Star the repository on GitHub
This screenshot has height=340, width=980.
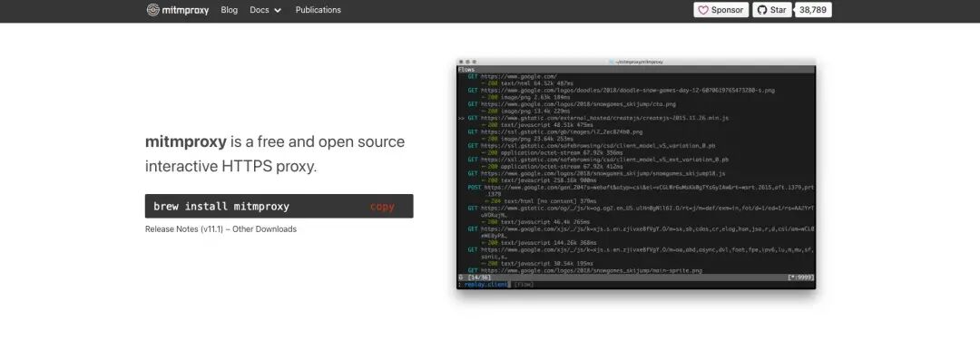pos(772,10)
